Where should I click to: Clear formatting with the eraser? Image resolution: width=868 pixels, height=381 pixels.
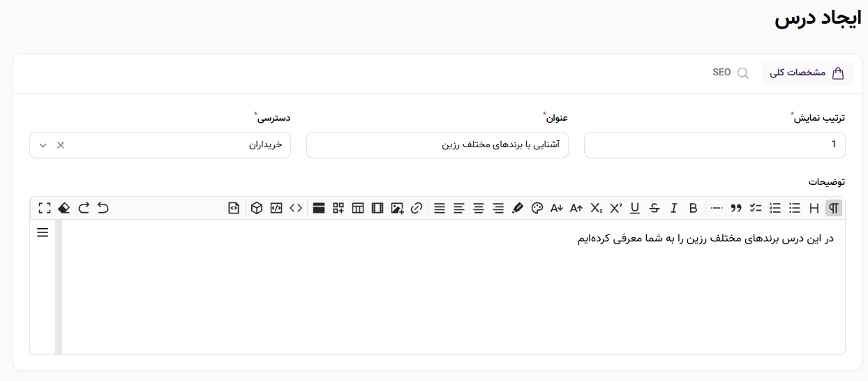pyautogui.click(x=64, y=208)
